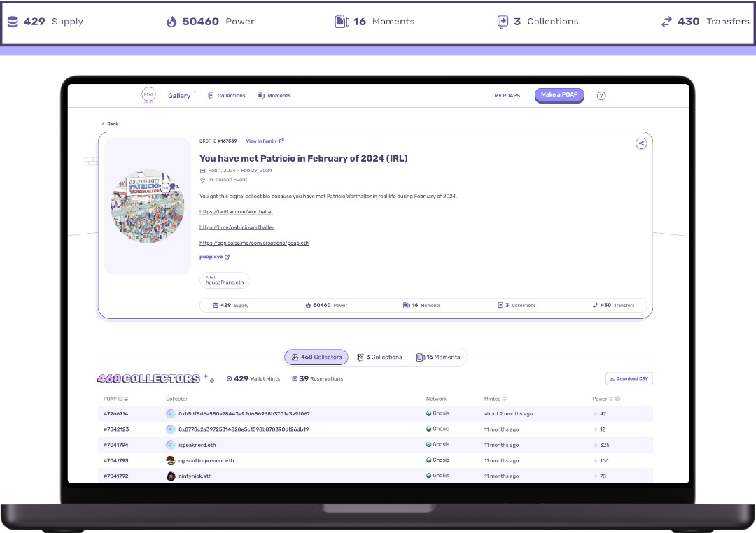
Task: Click the external link icon beside poap.xyz
Action: [x=227, y=257]
